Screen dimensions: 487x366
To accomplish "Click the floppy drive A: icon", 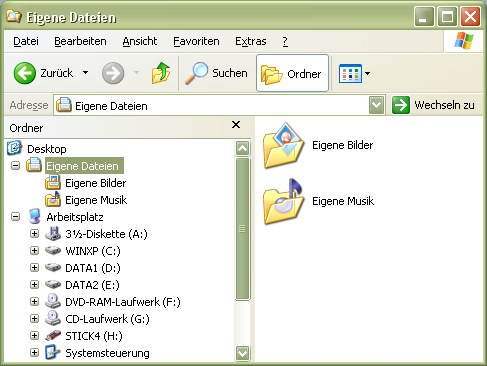I will pos(53,233).
